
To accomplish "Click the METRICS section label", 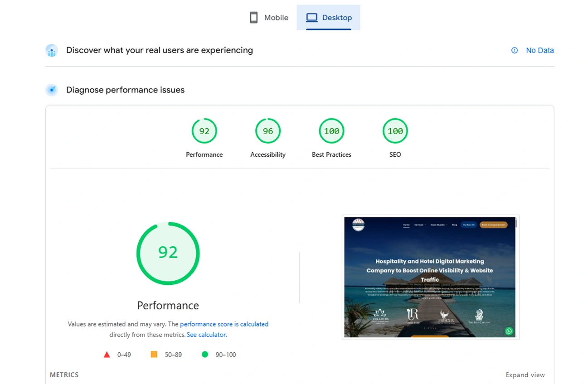I will point(64,375).
